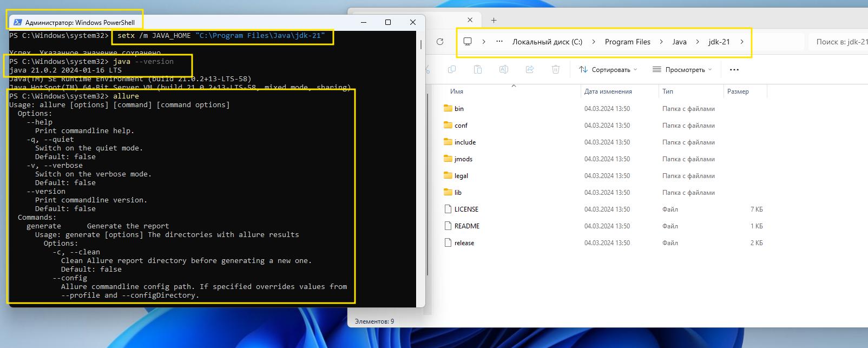Click the search box "Поиск в: jdk-21"

click(x=839, y=42)
